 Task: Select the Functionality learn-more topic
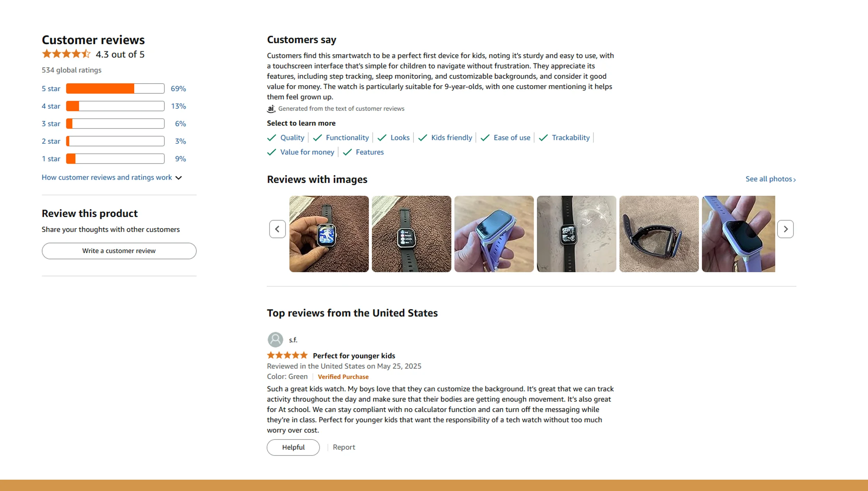tap(347, 137)
